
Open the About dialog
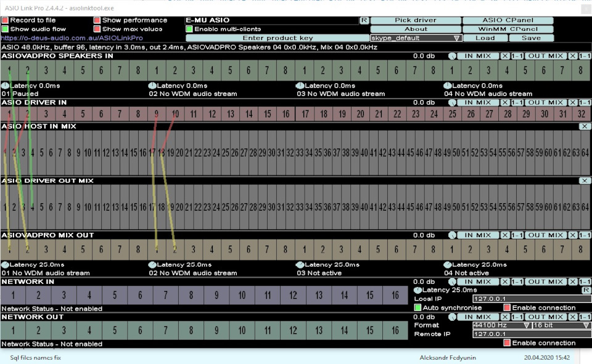pos(416,29)
